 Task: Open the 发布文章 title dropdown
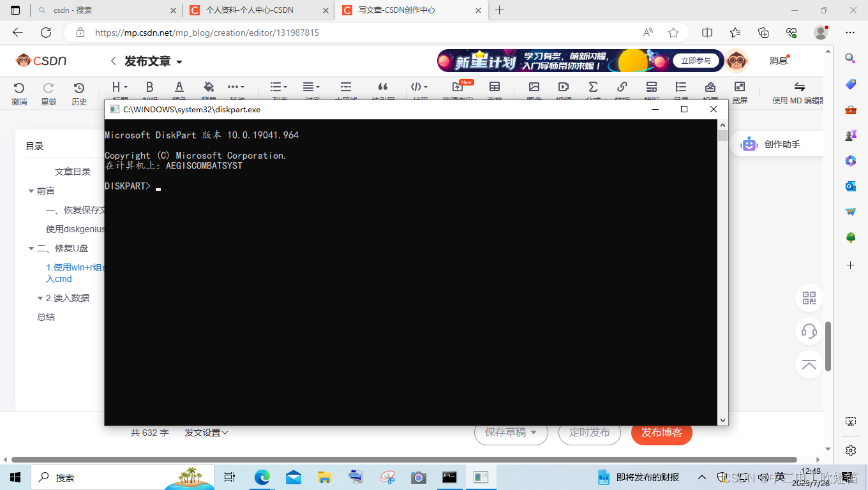tap(179, 62)
